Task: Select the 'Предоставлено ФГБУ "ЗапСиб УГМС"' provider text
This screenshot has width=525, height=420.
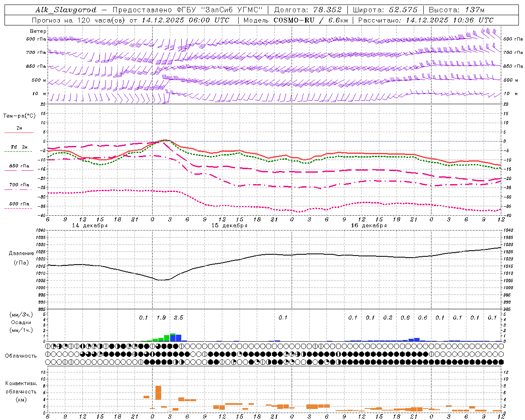Action: tap(187, 10)
